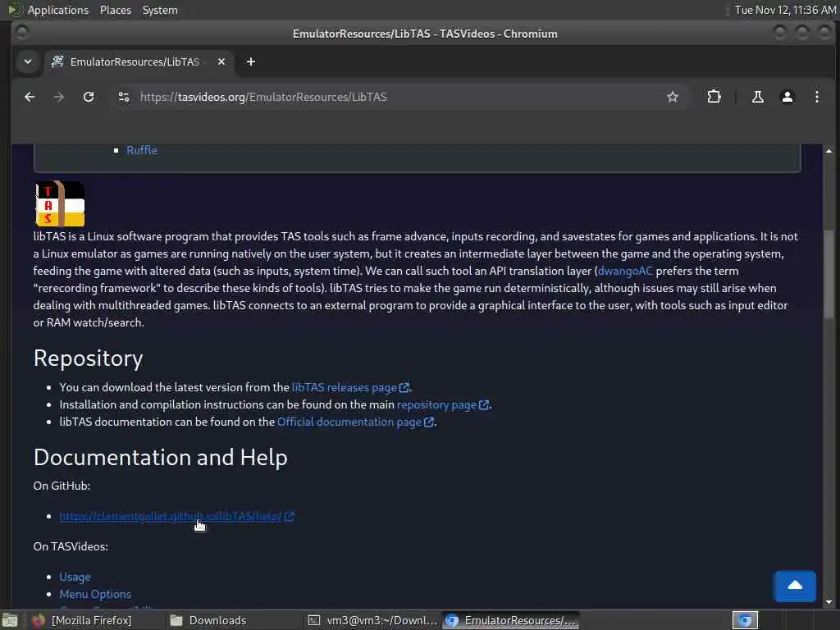
Task: Open the Menu Options link
Action: click(x=95, y=594)
